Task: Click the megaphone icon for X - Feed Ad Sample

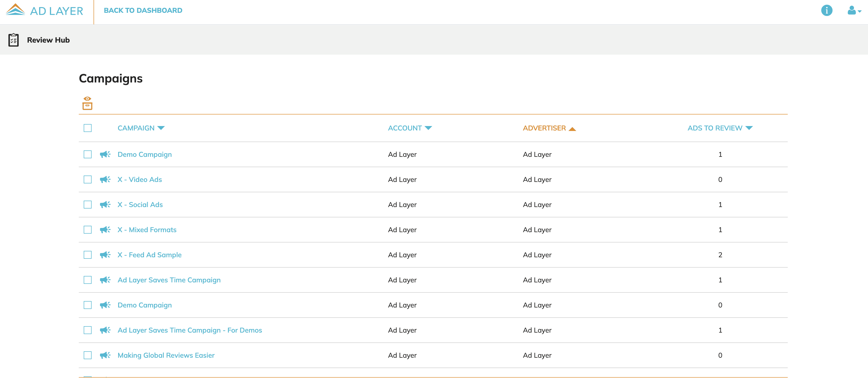Action: [x=105, y=255]
